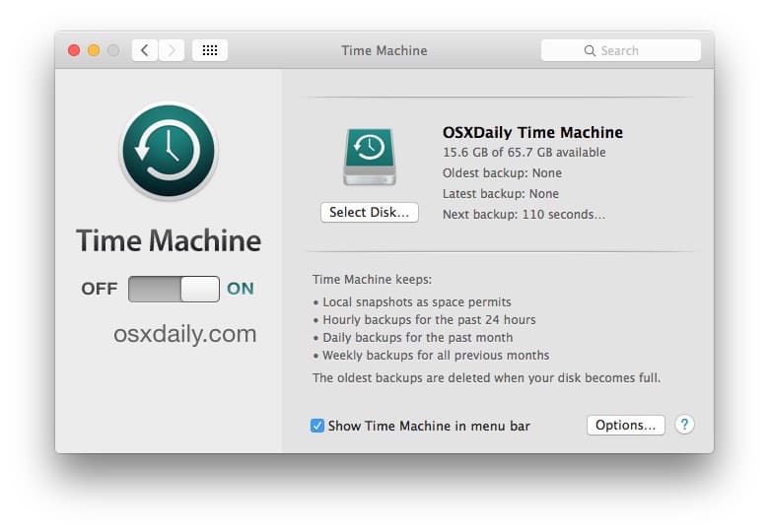The width and height of the screenshot is (769, 532).
Task: Click the large Time Machine clock icon
Action: click(x=169, y=151)
